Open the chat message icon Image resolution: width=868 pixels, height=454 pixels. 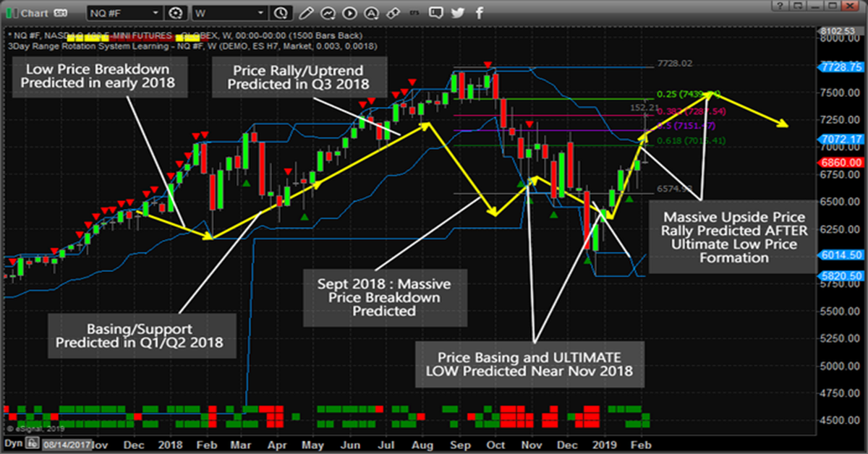point(435,12)
